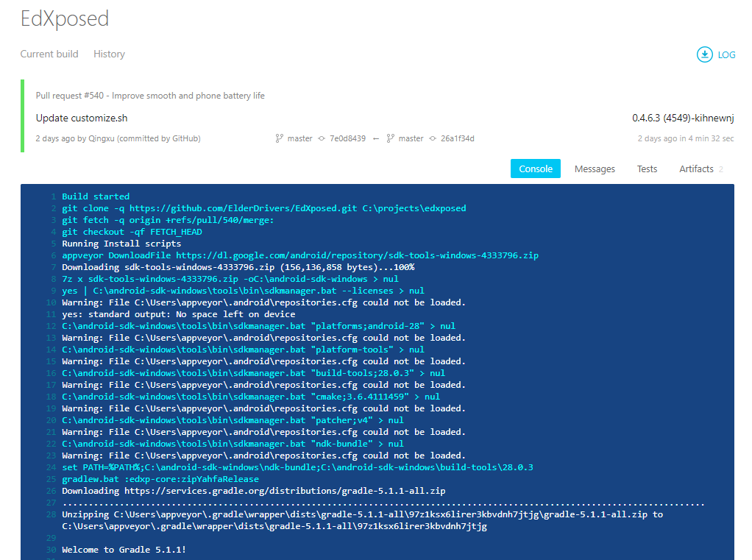
Task: Click the download LOG circle icon
Action: click(704, 54)
